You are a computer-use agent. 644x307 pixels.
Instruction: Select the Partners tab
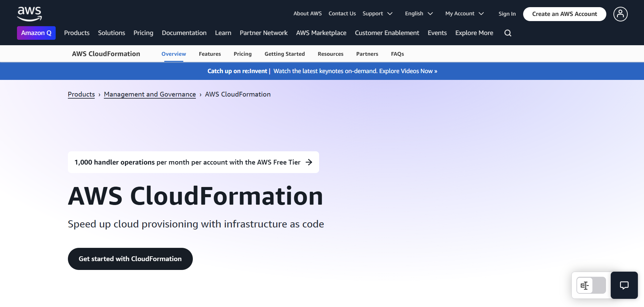pyautogui.click(x=367, y=54)
